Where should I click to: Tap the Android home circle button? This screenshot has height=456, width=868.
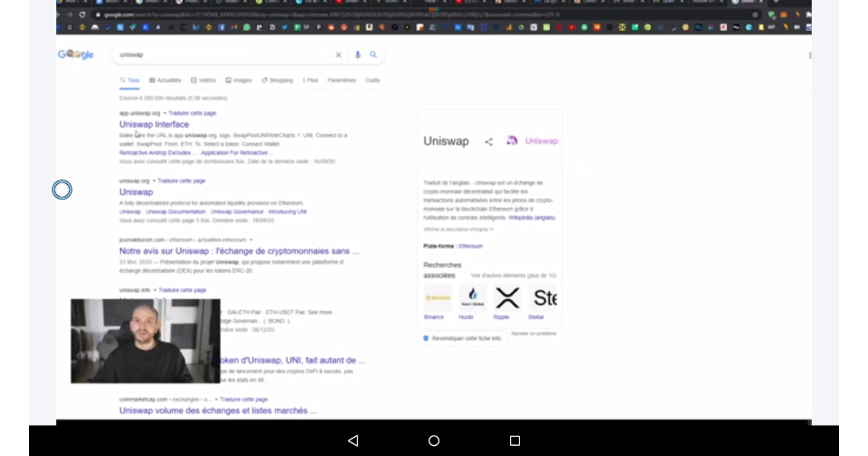tap(434, 441)
